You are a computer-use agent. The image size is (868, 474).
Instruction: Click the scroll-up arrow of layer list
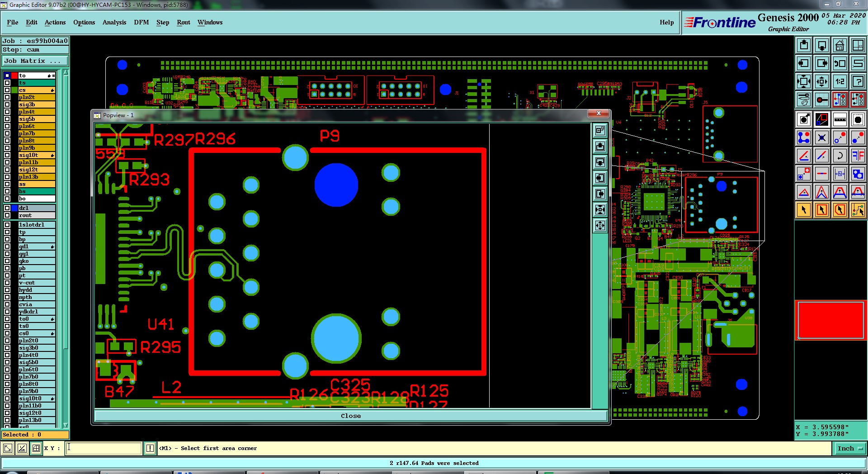(66, 72)
